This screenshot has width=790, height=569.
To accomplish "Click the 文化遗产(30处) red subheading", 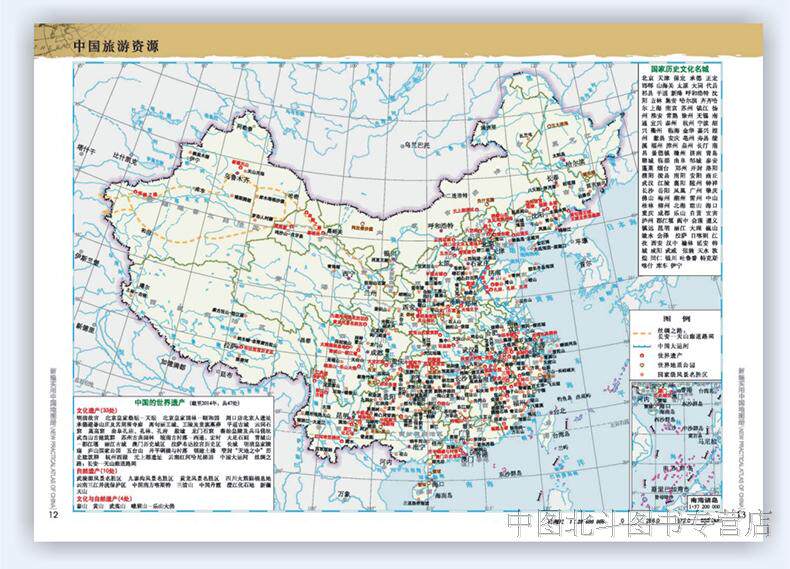I will (x=96, y=411).
